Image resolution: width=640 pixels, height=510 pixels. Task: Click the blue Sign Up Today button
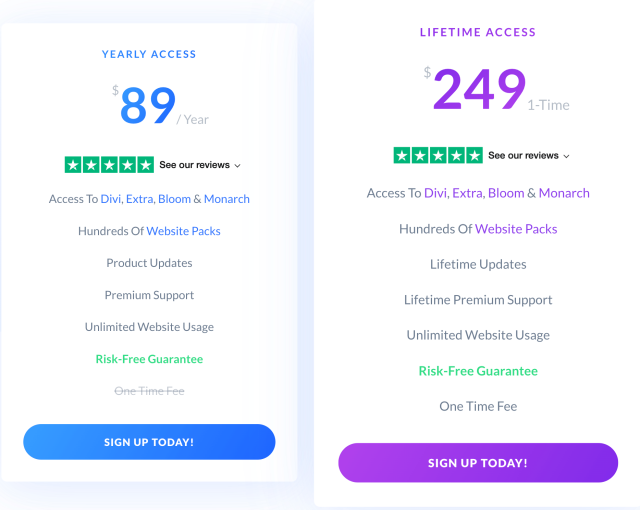tap(149, 442)
